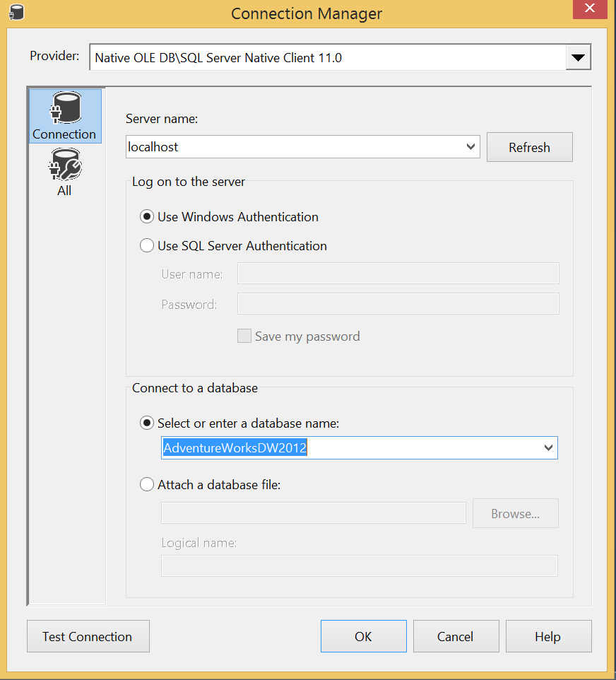Screen dimensions: 616x680
Task: Open the Connection page icon
Action: (65, 116)
